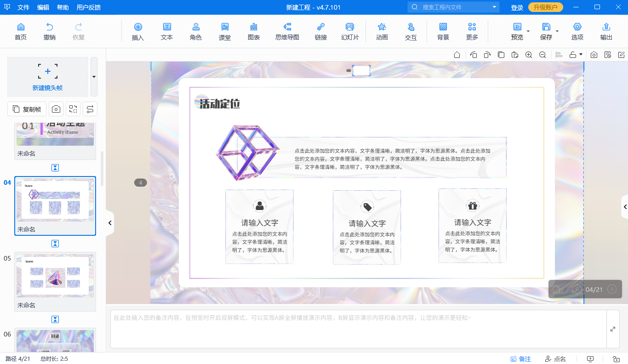Go to 首页 home toolbar button
The width and height of the screenshot is (628, 364).
click(x=20, y=32)
